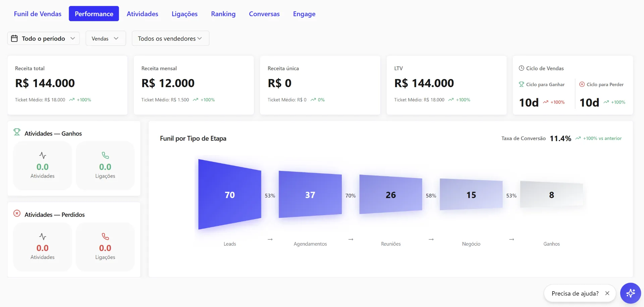This screenshot has width=644, height=307.
Task: Select the Leads funnel stage with 70
Action: 230,194
